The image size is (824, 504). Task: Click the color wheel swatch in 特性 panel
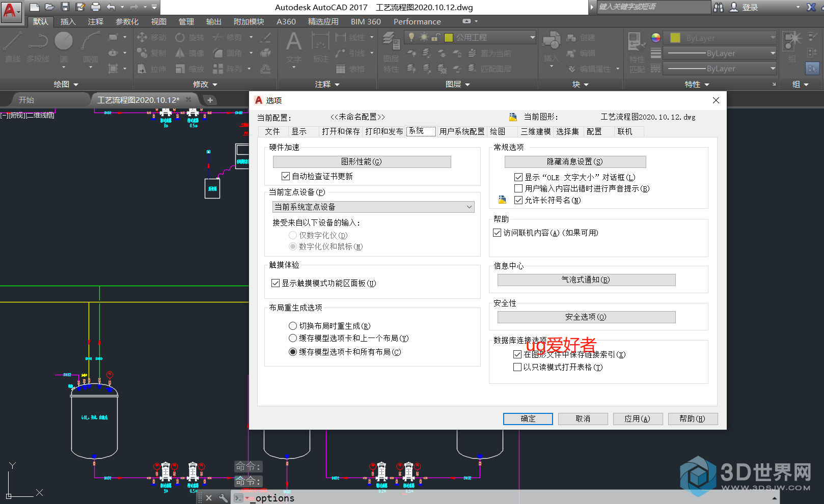pos(656,38)
